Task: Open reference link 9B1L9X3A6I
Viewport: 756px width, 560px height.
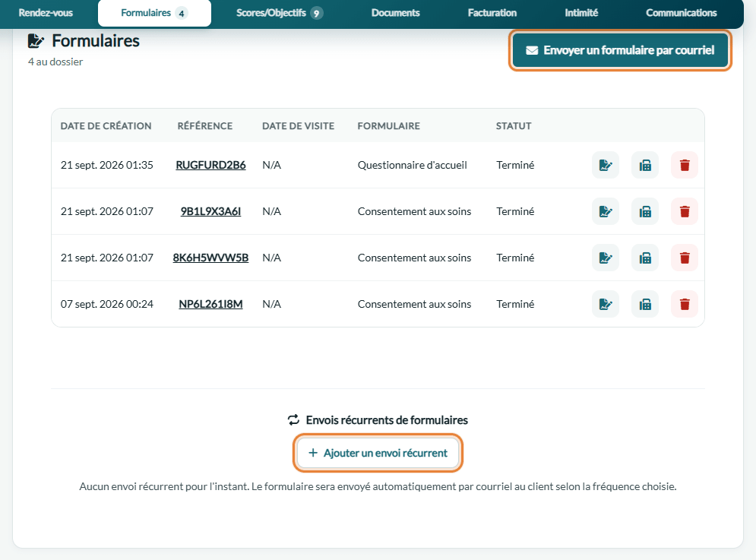Action: tap(210, 211)
